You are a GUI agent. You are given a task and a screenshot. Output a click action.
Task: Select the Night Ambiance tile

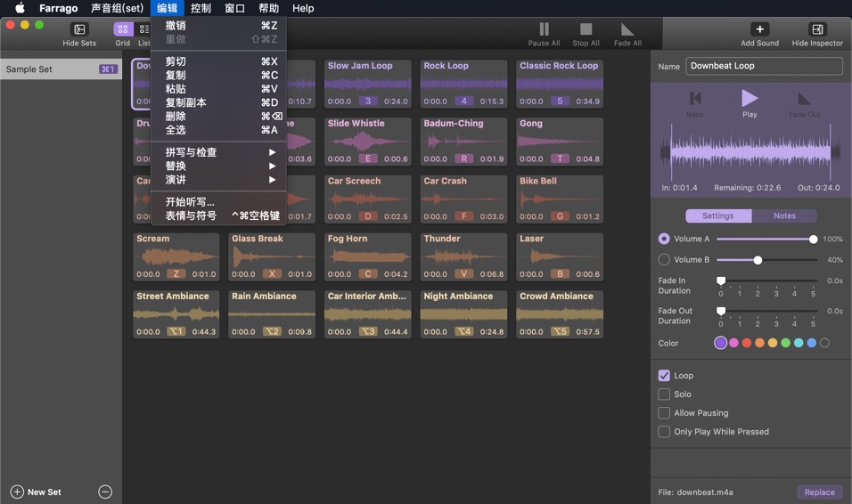pyautogui.click(x=464, y=314)
